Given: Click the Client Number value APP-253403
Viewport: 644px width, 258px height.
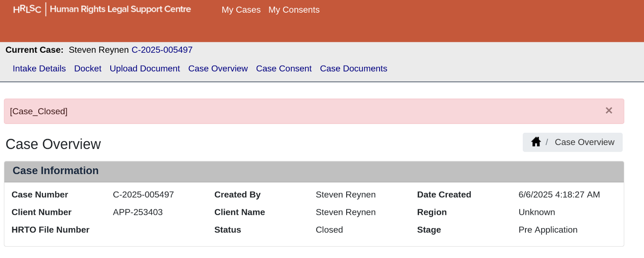Looking at the screenshot, I should tap(138, 212).
